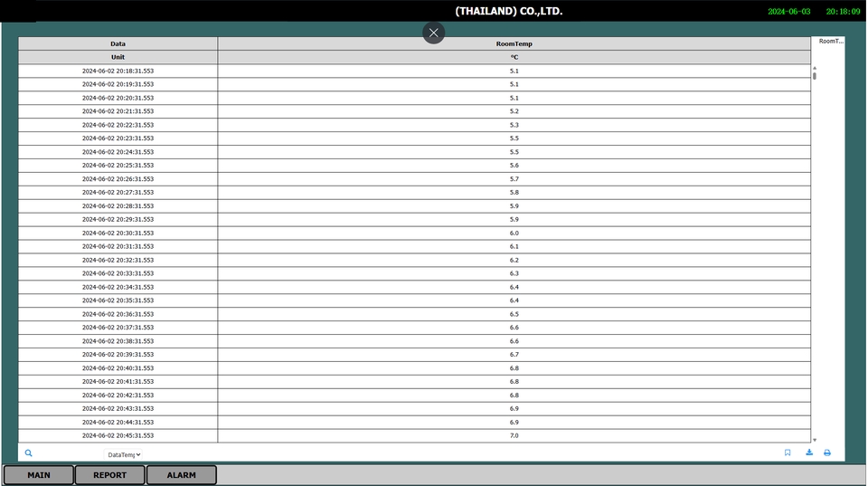Select row 2024-06-02 20:27:31.553

[415, 192]
